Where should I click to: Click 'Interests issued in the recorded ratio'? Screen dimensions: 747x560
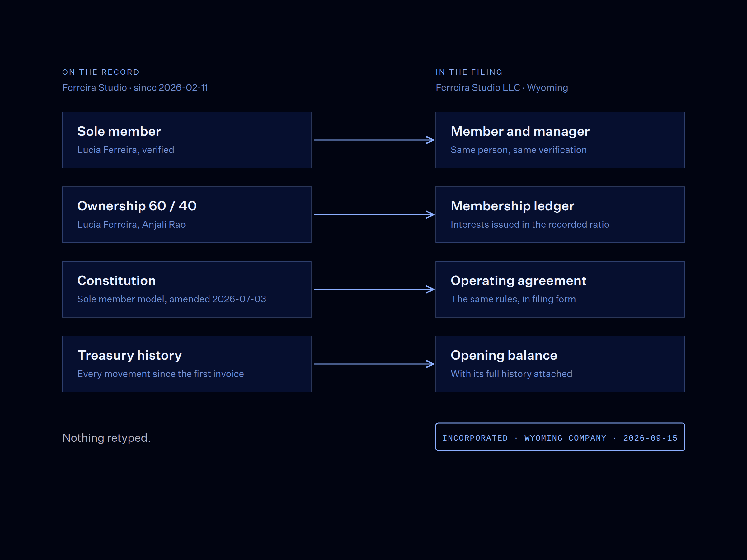click(530, 225)
